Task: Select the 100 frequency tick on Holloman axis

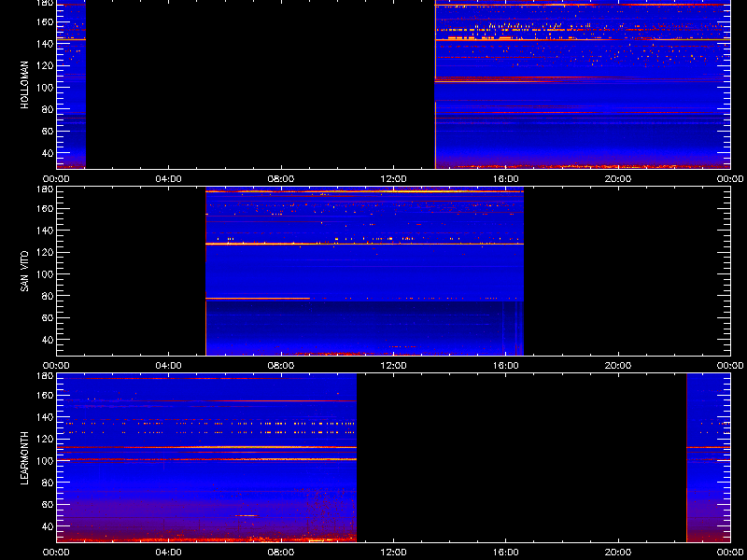Action: pos(45,88)
